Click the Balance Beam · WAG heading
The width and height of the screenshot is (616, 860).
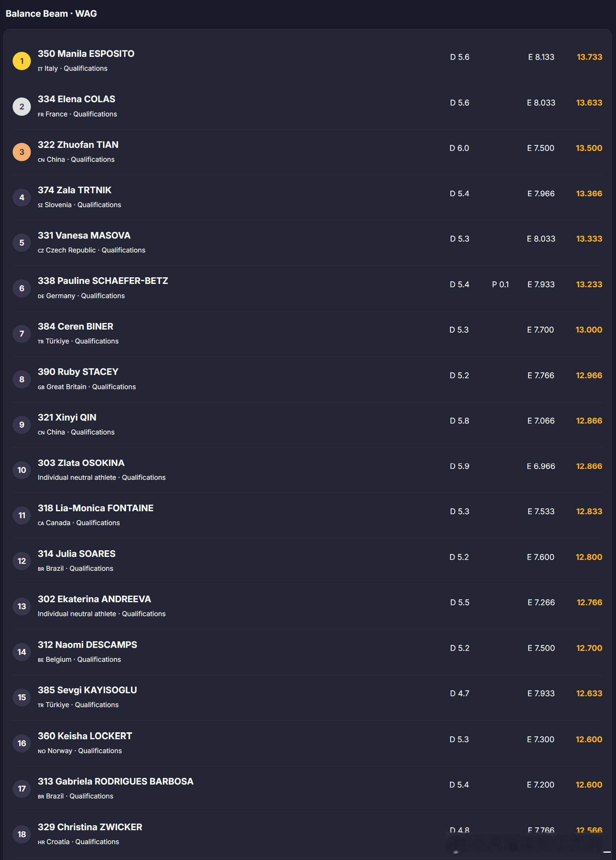pyautogui.click(x=51, y=14)
